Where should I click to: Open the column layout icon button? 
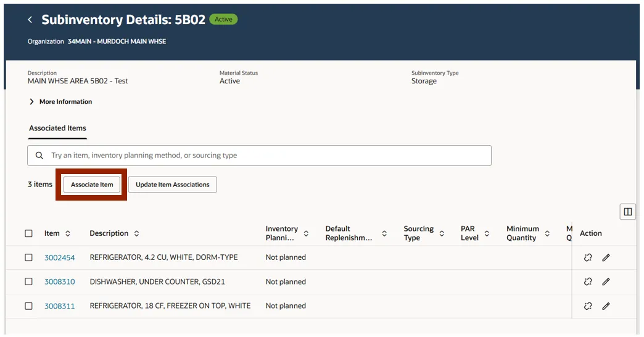627,212
